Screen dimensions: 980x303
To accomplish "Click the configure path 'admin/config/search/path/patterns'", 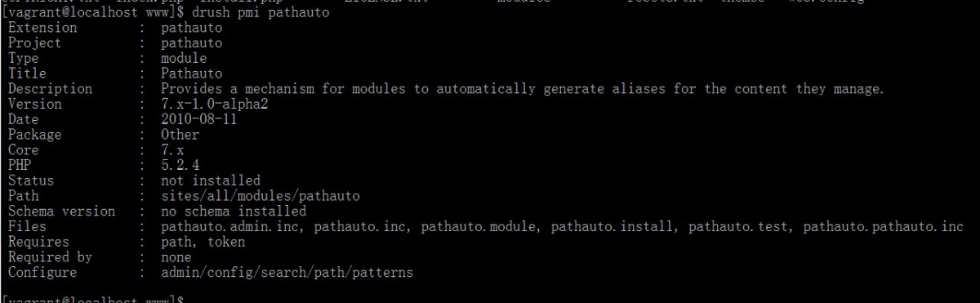I will point(287,272).
